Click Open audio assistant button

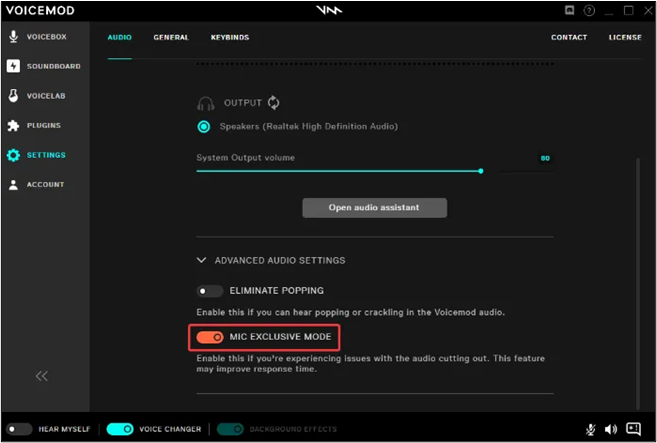point(374,208)
